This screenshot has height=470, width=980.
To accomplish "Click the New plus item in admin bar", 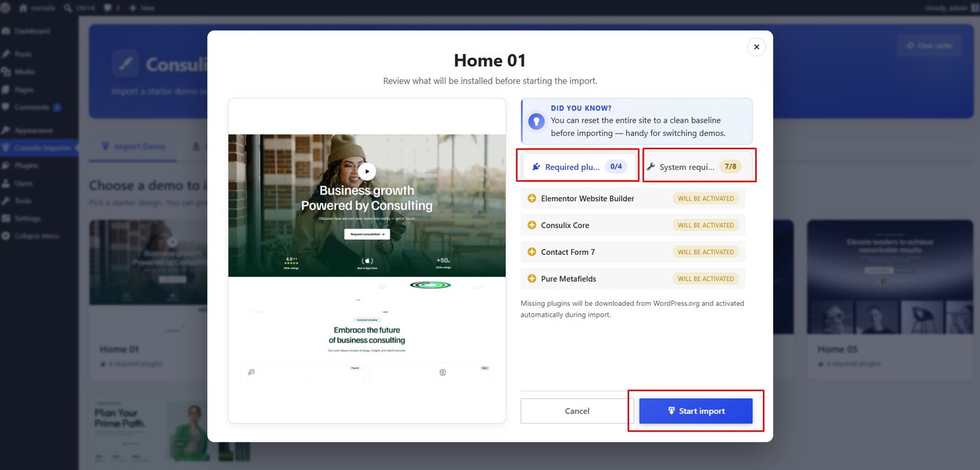I will pyautogui.click(x=141, y=8).
